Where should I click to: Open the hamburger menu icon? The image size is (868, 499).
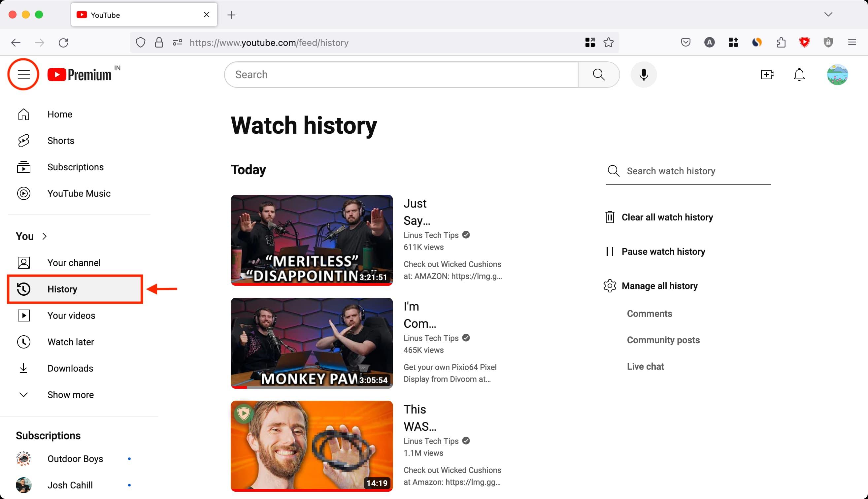coord(23,75)
